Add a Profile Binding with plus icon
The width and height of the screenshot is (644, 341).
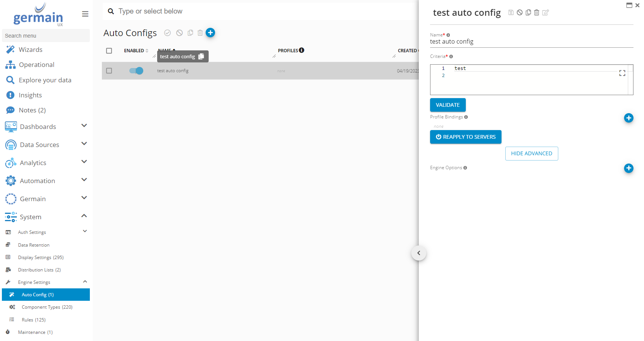628,118
